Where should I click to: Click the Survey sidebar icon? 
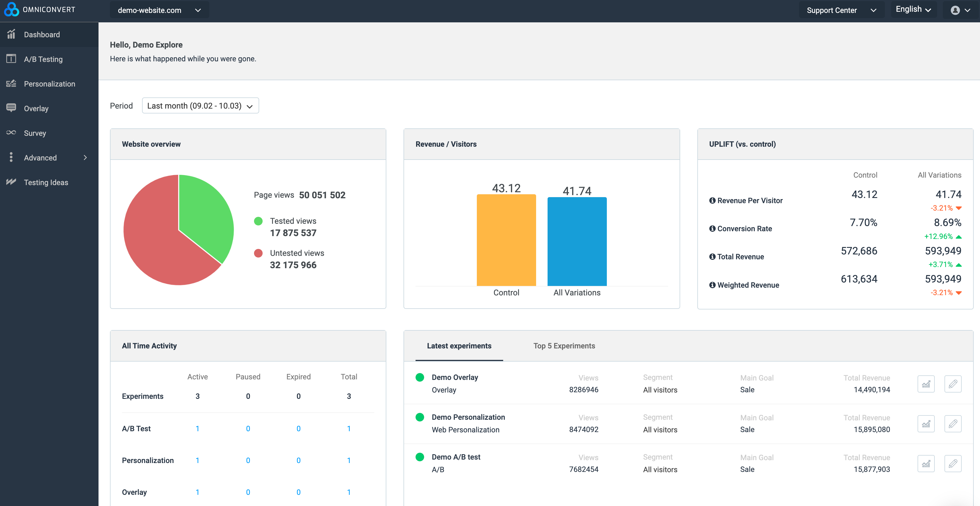pyautogui.click(x=11, y=132)
